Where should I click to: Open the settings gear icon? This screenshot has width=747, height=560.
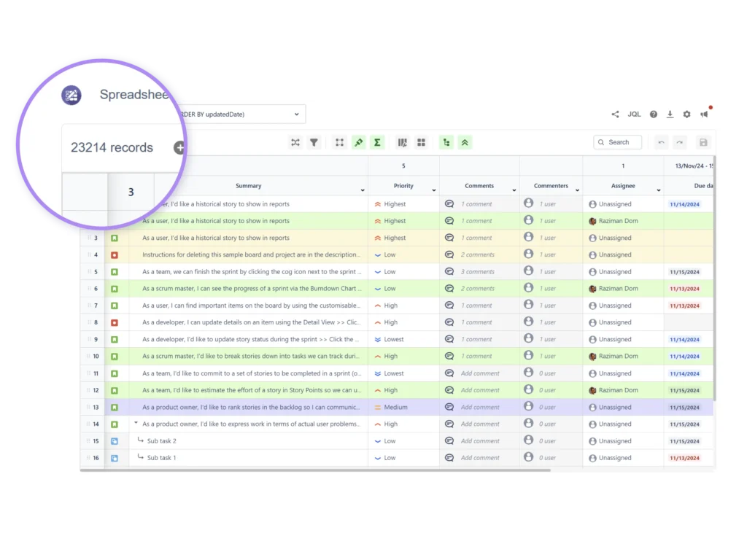(x=686, y=114)
